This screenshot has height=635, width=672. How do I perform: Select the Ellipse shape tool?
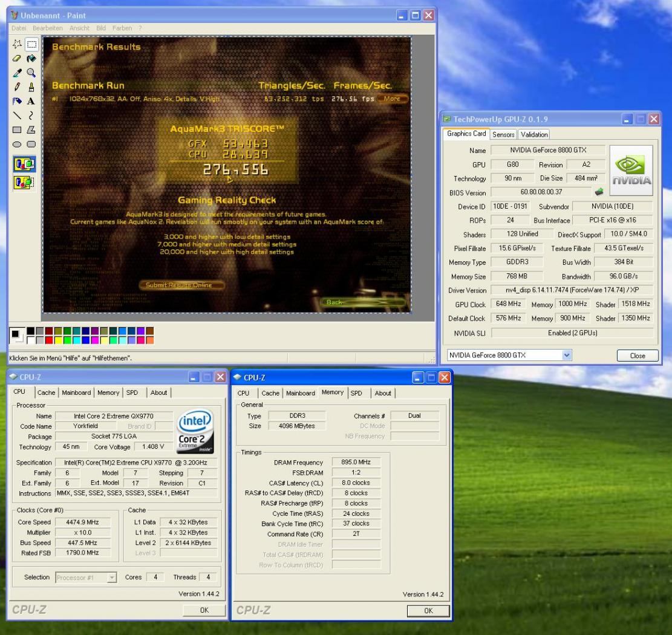[x=17, y=144]
